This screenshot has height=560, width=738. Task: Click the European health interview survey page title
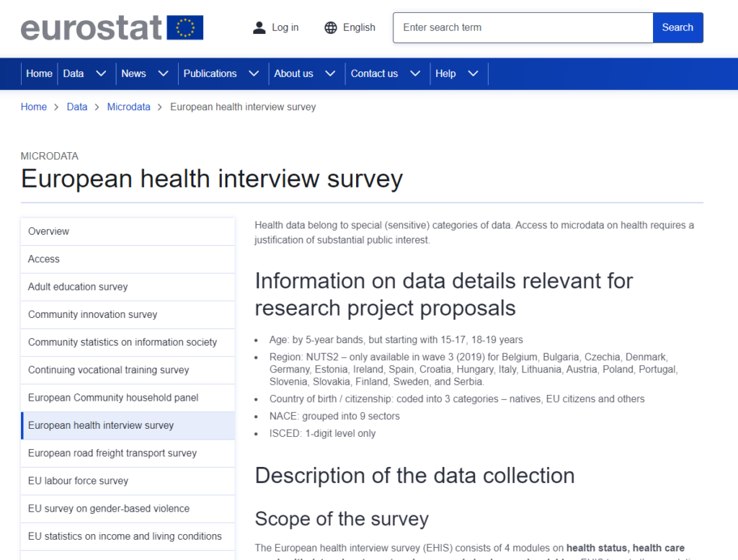[212, 179]
